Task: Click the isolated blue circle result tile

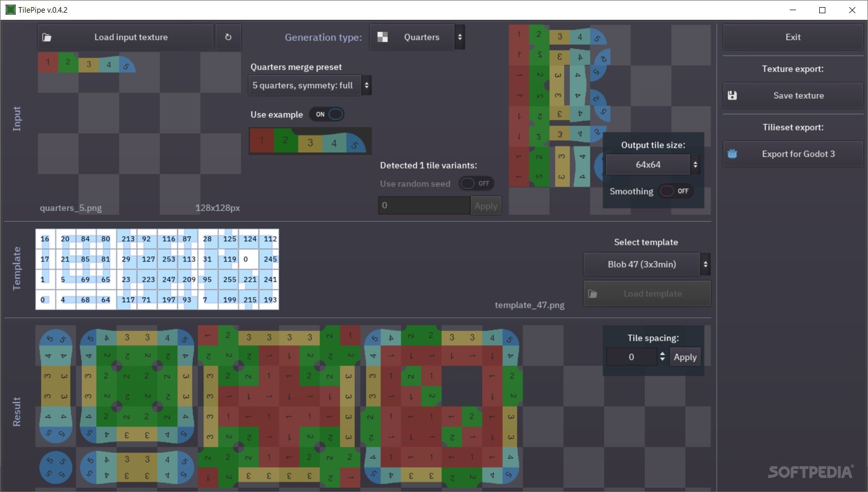Action: (x=56, y=467)
